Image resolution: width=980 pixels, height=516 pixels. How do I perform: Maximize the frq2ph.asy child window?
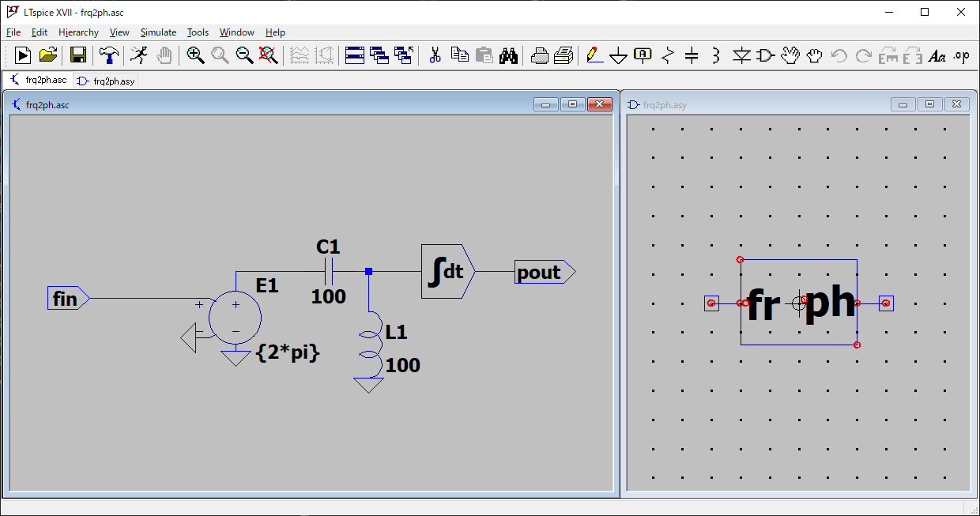coord(930,104)
